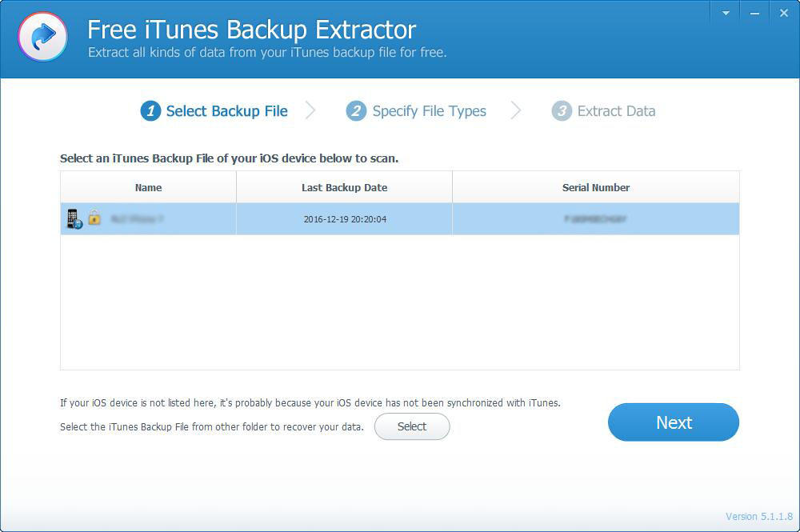Click Select to browse another backup folder
Image resolution: width=800 pixels, height=532 pixels.
(412, 426)
